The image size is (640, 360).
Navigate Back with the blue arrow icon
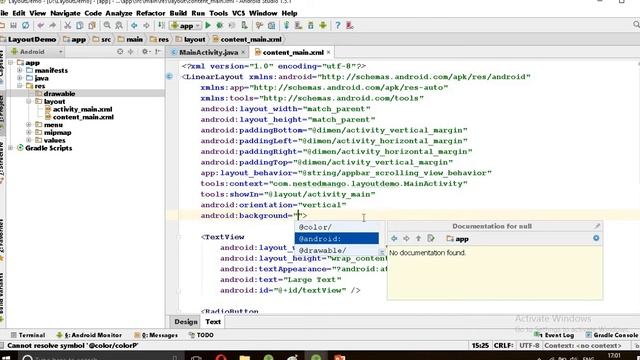134,26
